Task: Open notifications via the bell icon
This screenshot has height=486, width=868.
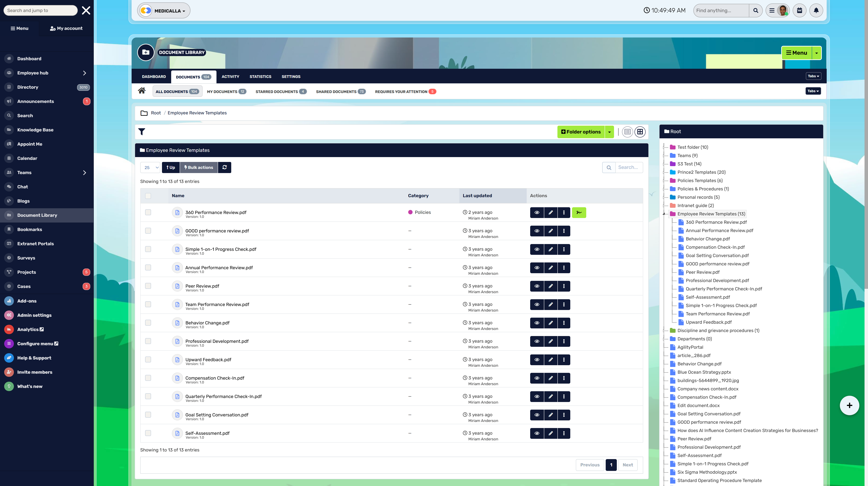Action: pos(816,10)
